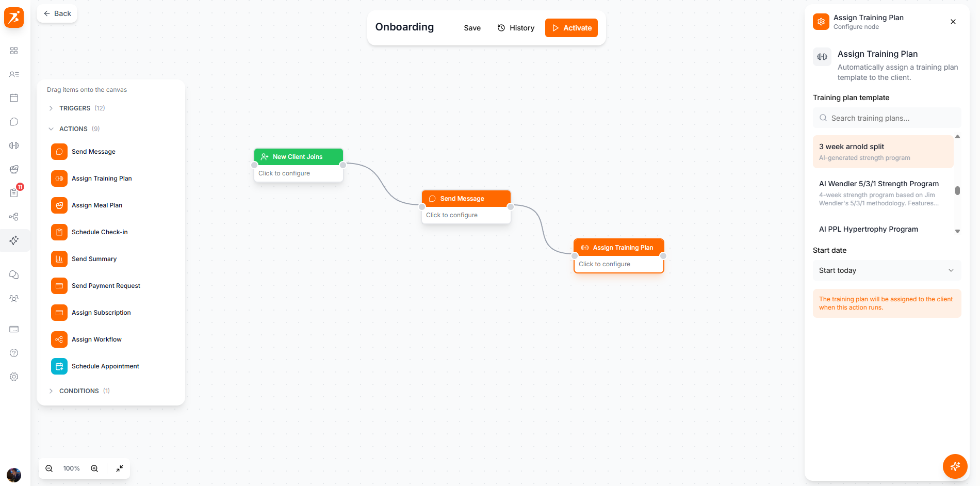Screen dimensions: 980x486
Task: Open the dumbbell Workouts icon
Action: click(14, 145)
